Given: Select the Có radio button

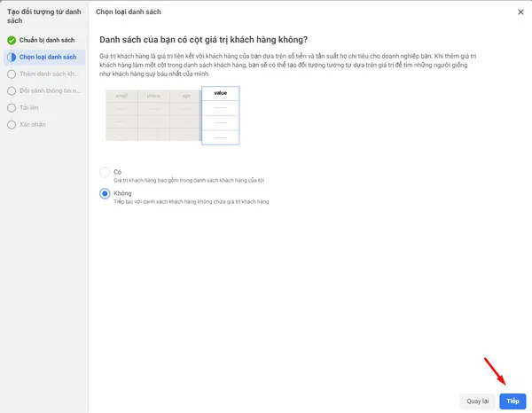Looking at the screenshot, I should point(106,172).
